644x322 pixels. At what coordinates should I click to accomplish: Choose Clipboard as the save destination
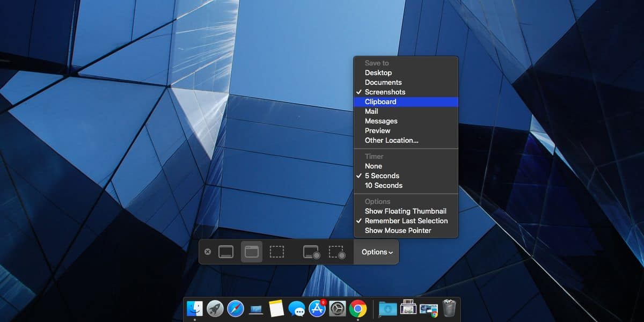(380, 101)
